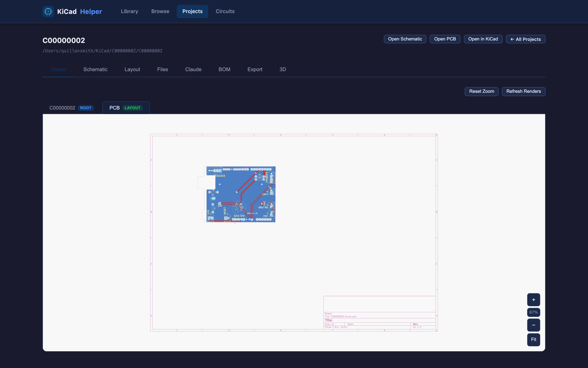Viewport: 588px width, 368px height.
Task: Select the Viewer tab
Action: 58,69
